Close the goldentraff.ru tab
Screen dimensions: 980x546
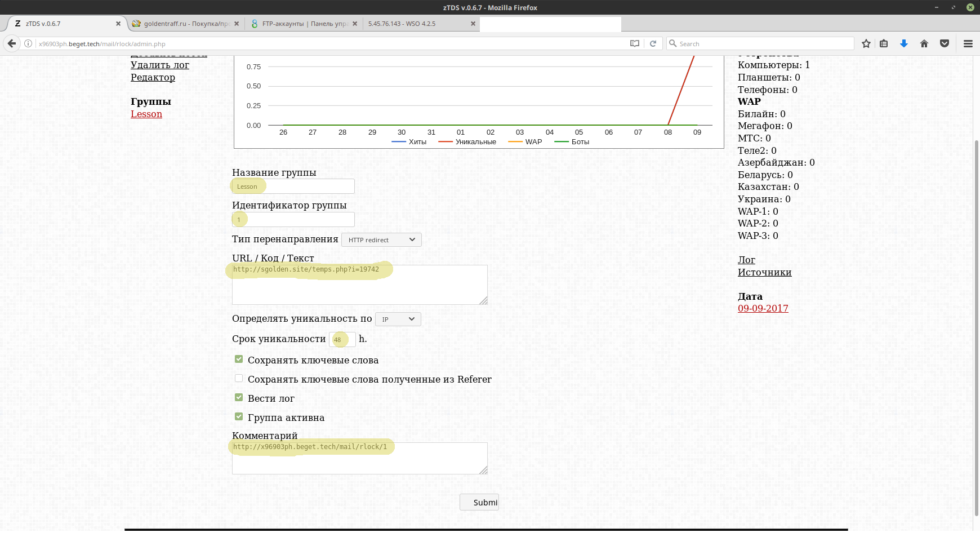(x=237, y=24)
